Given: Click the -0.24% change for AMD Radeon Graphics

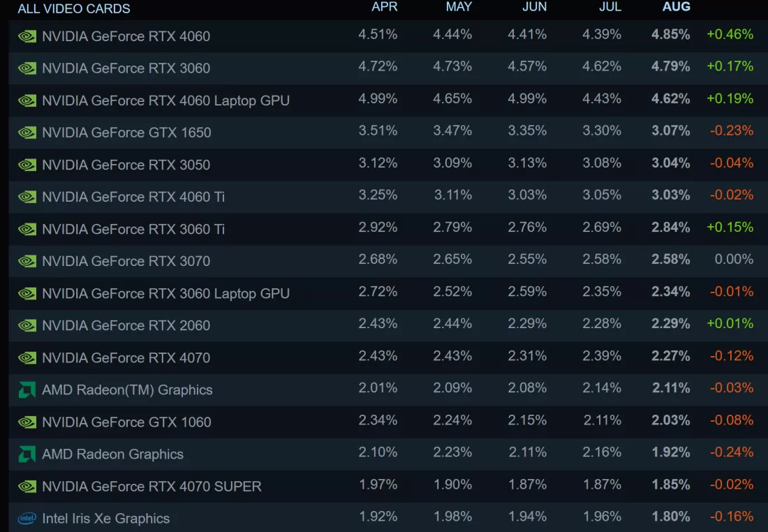Looking at the screenshot, I should (732, 452).
